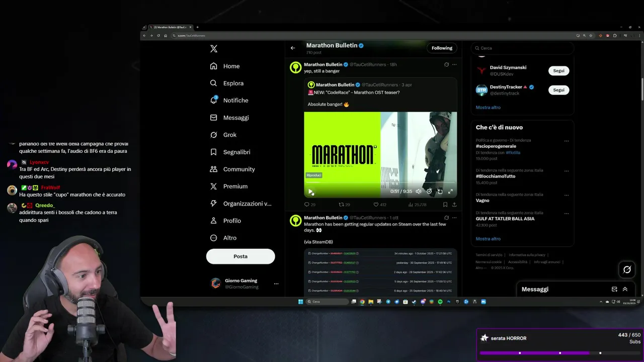Viewport: 644px width, 362px height.
Task: Click the X logo in the sidebar
Action: click(214, 49)
